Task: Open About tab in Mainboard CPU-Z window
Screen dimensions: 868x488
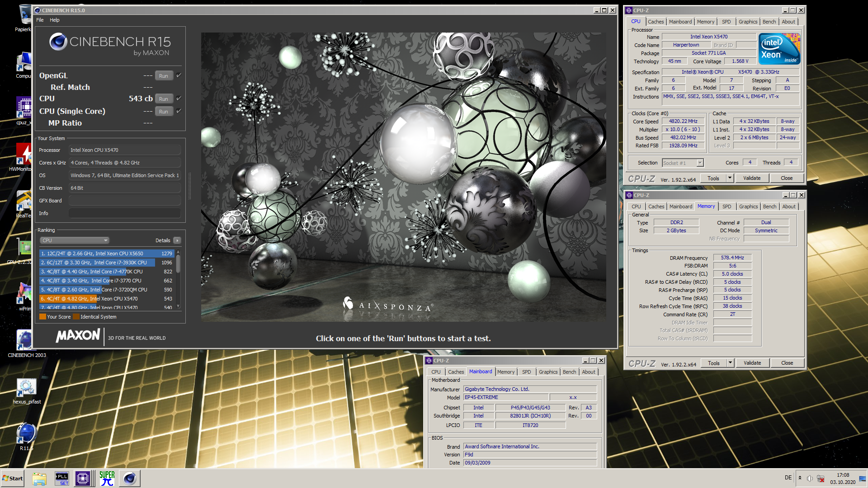Action: [588, 372]
